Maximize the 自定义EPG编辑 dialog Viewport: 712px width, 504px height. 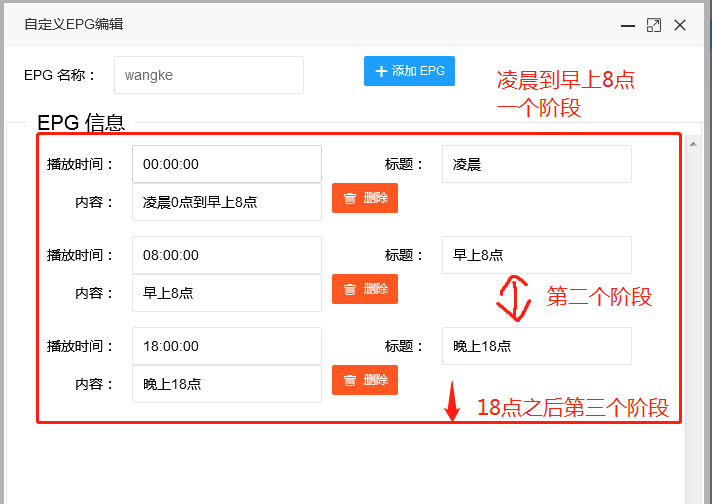[654, 25]
